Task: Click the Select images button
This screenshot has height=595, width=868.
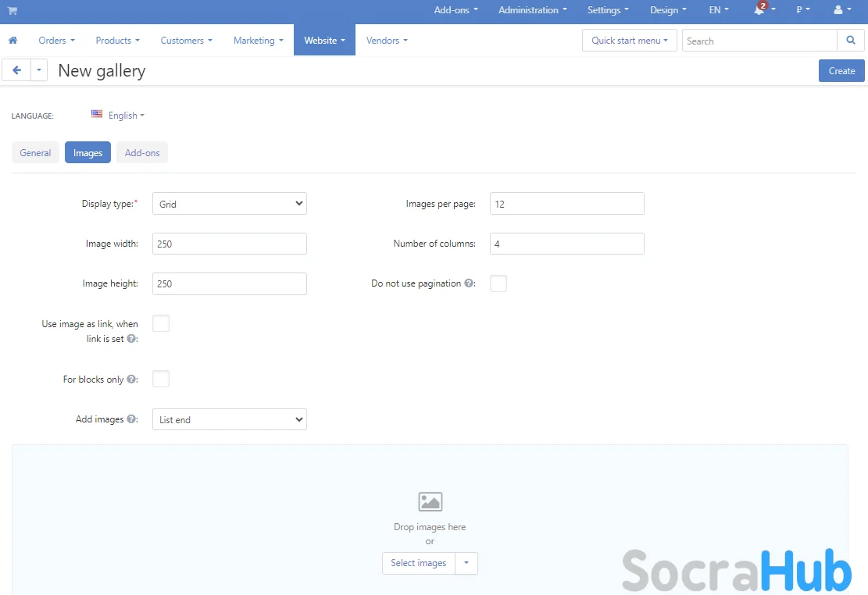Action: [x=419, y=563]
